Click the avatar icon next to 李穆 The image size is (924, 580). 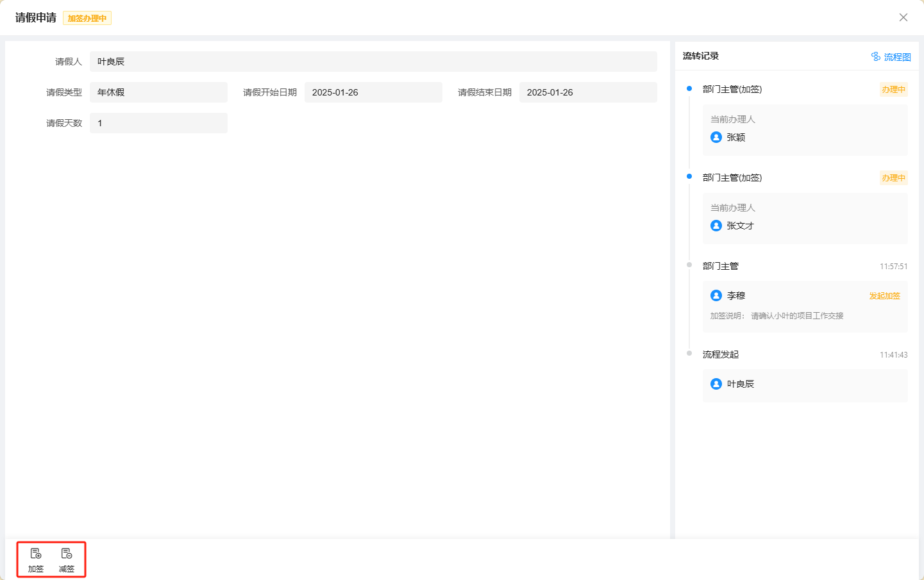(716, 295)
